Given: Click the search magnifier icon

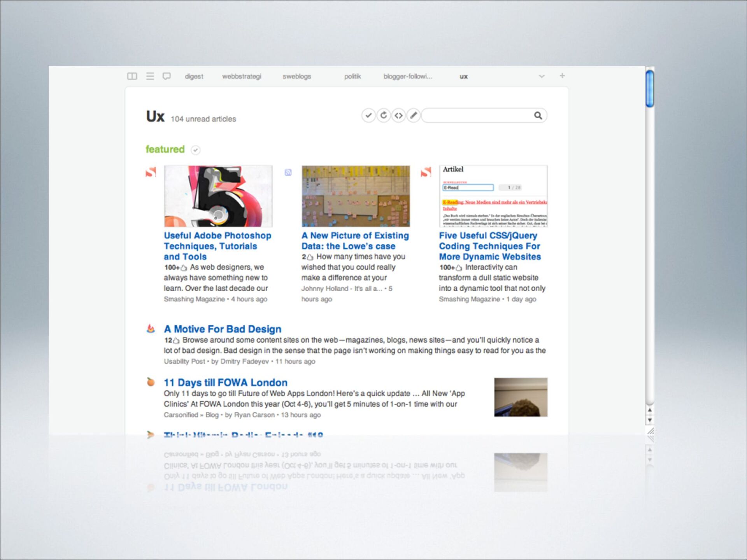Looking at the screenshot, I should [538, 115].
